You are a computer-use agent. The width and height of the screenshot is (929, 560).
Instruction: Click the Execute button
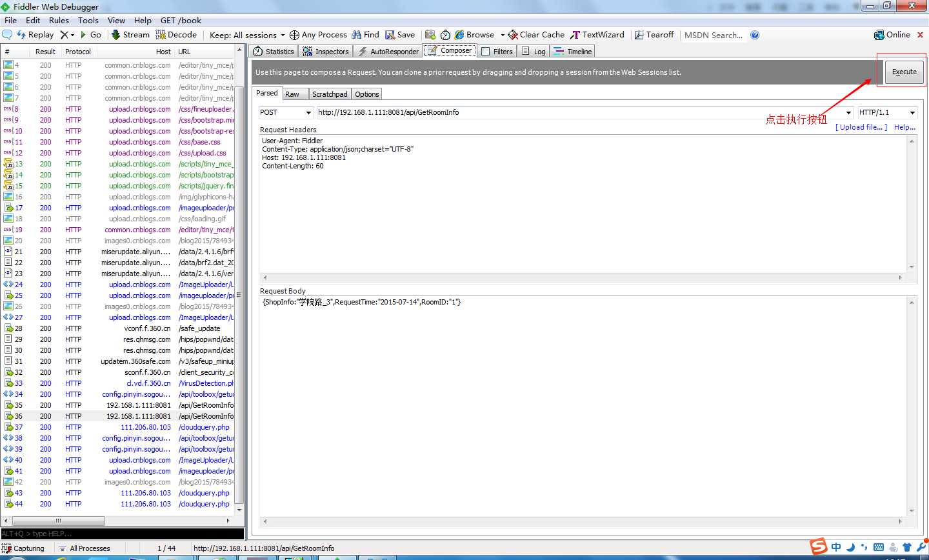904,72
